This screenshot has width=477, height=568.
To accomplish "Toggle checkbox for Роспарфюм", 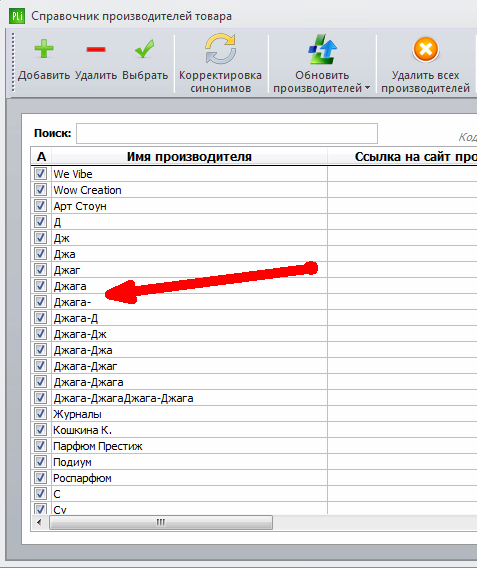I will click(x=40, y=477).
